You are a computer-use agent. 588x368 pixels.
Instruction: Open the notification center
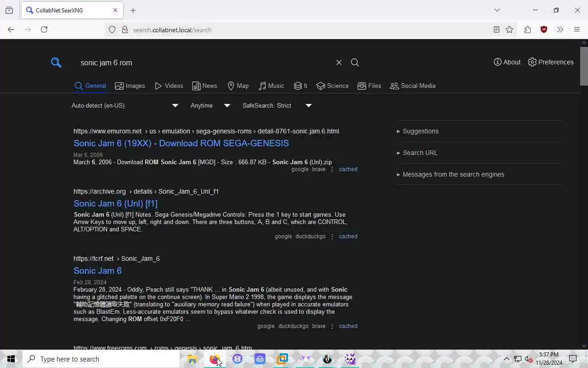(573, 359)
